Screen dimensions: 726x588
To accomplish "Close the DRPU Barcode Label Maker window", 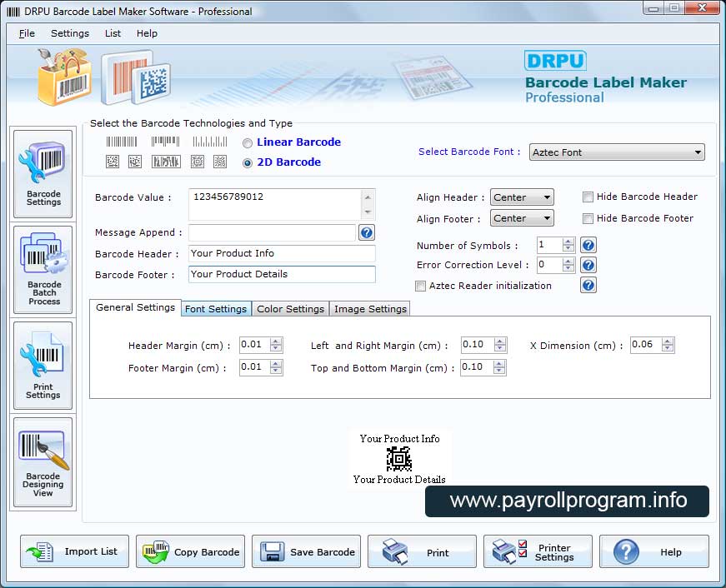I will point(702,7).
